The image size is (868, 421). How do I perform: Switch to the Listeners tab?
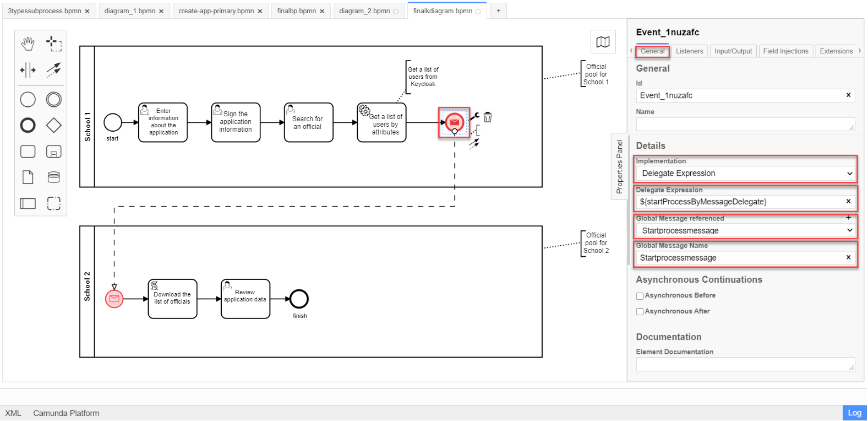coord(689,51)
